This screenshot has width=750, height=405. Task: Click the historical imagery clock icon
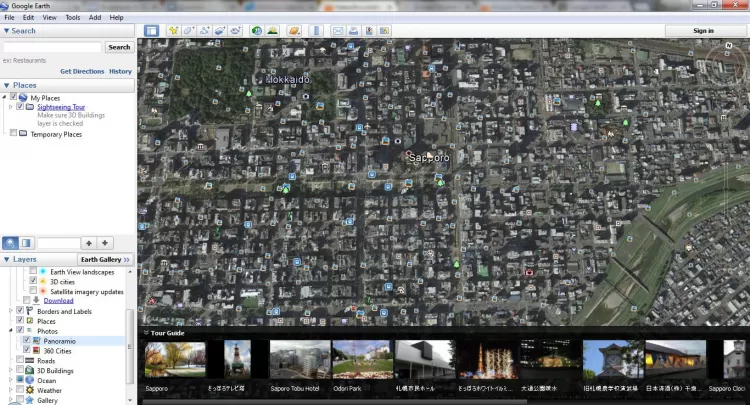pyautogui.click(x=257, y=31)
